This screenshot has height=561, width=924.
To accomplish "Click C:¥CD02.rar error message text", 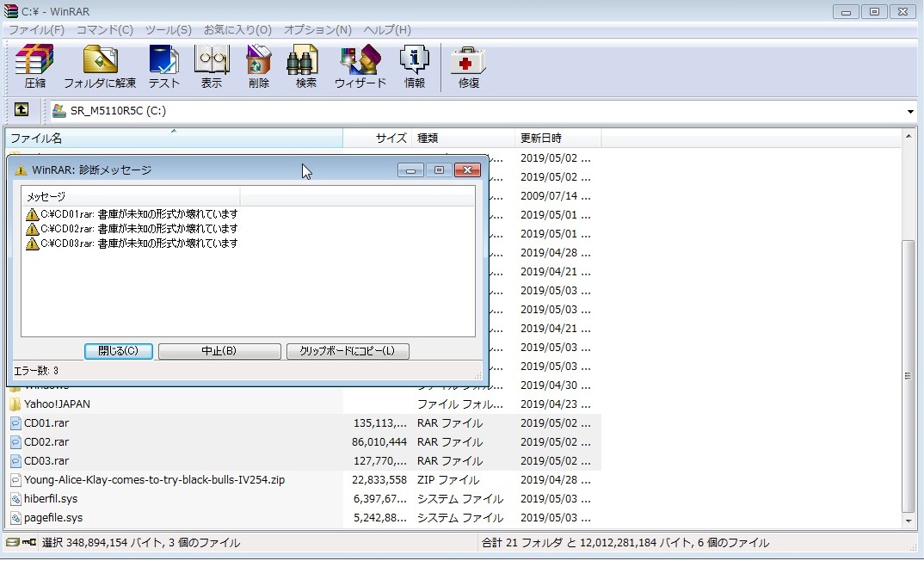I will tap(139, 229).
